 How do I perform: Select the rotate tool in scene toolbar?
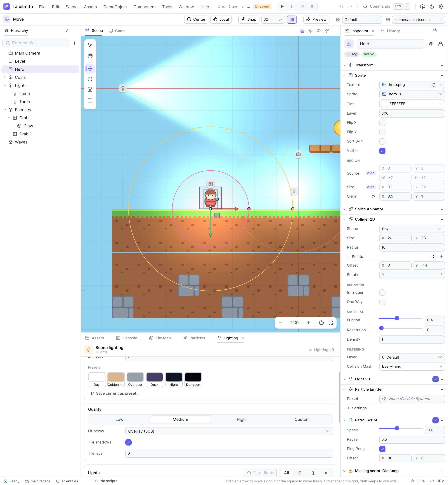tap(90, 79)
